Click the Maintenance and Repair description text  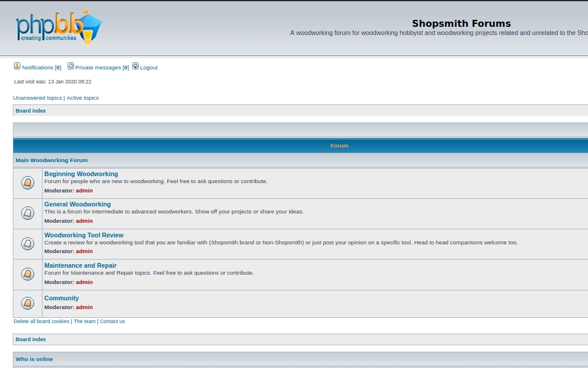[x=149, y=273]
